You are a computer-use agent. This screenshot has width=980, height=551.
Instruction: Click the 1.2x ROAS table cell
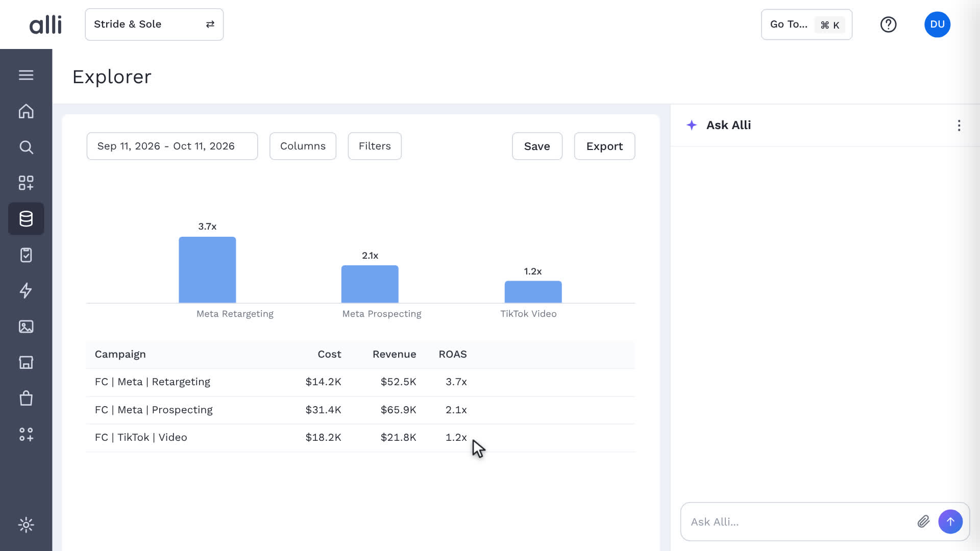[x=456, y=437]
